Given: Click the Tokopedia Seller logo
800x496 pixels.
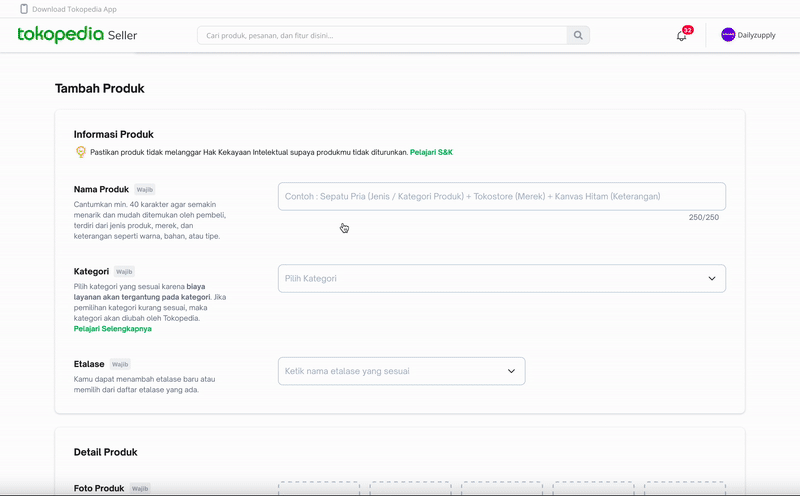Looking at the screenshot, I should pyautogui.click(x=77, y=35).
